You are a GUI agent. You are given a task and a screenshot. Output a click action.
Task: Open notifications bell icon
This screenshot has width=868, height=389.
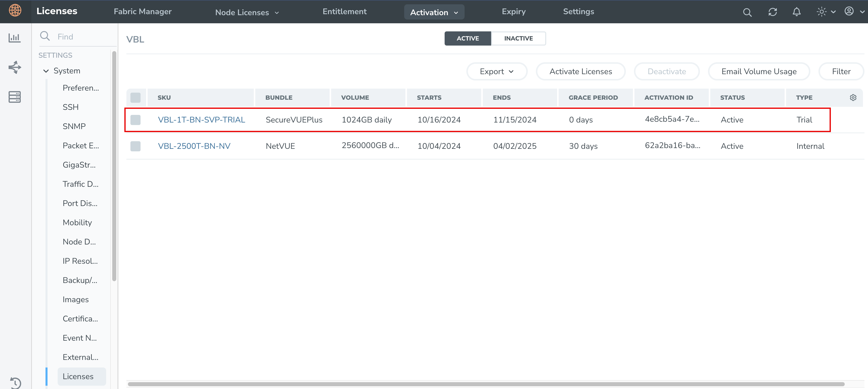coord(796,12)
